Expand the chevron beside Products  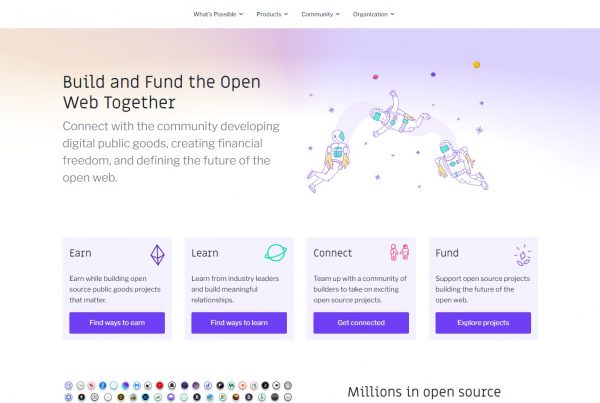tap(286, 14)
